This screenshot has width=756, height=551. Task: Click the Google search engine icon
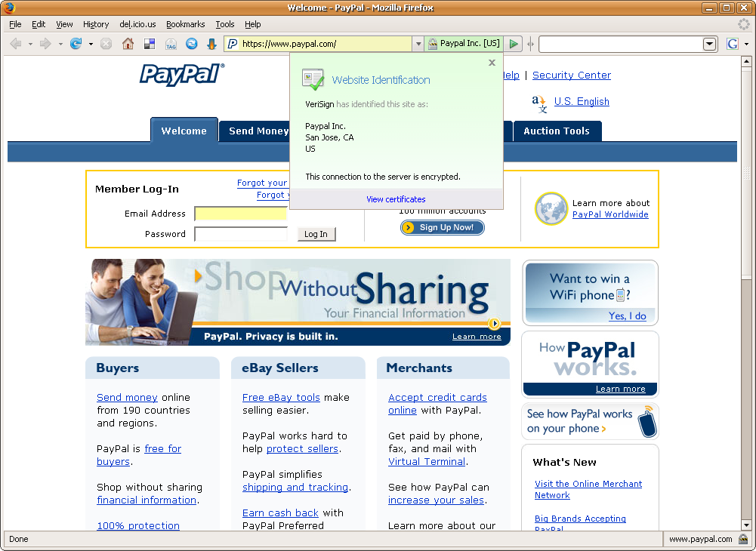click(x=733, y=44)
